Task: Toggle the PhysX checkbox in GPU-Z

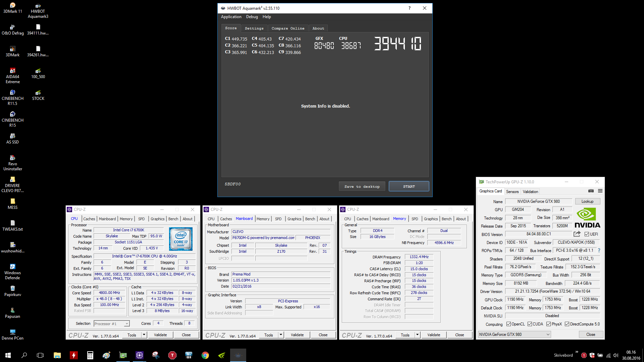Action: [548, 324]
